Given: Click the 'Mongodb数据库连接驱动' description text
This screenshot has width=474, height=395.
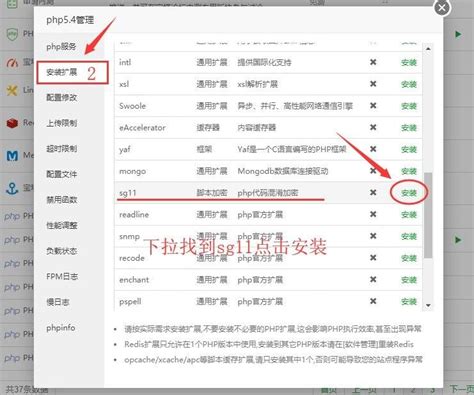Looking at the screenshot, I should (x=283, y=171).
